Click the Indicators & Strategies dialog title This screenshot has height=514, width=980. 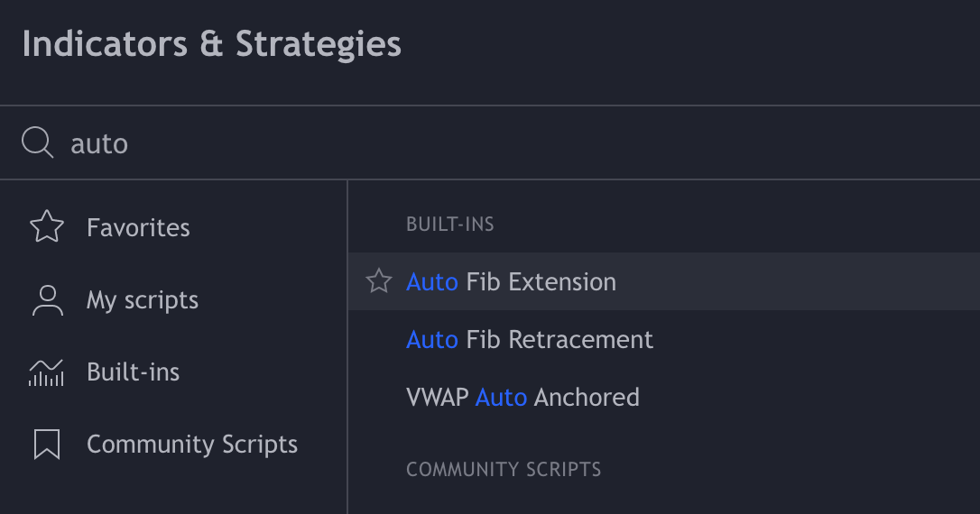point(212,44)
